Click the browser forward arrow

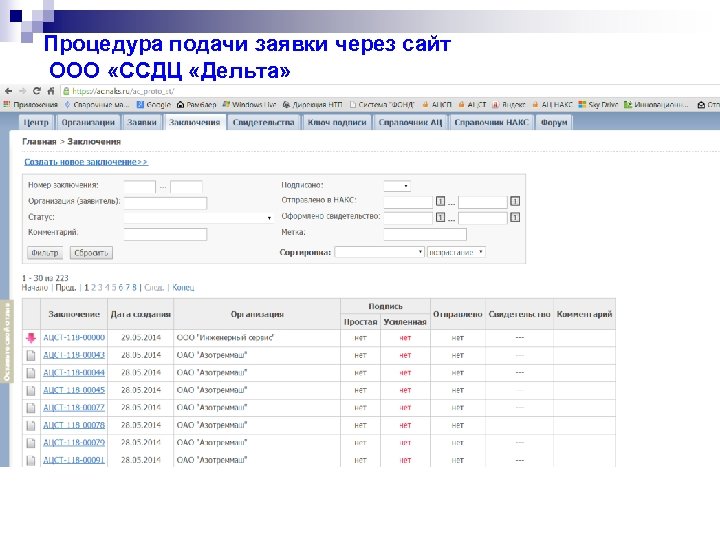coord(23,91)
